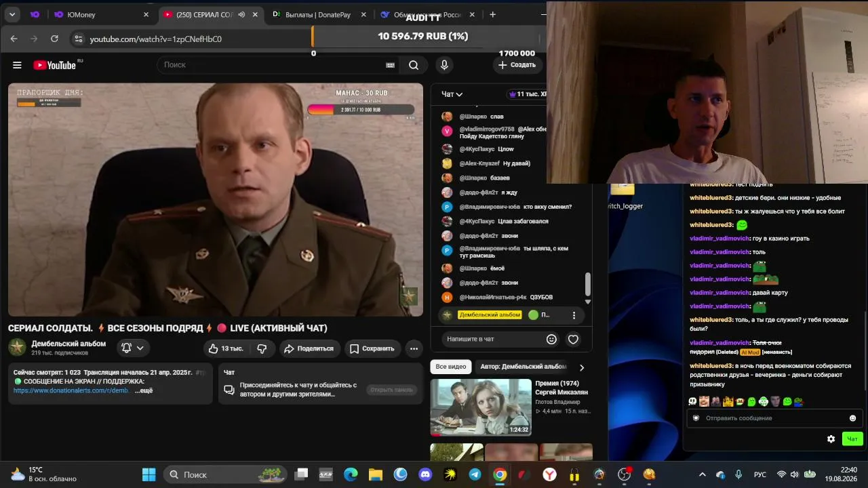Select Автор: Дембельский альбом filter chip
868x488 pixels.
click(523, 367)
